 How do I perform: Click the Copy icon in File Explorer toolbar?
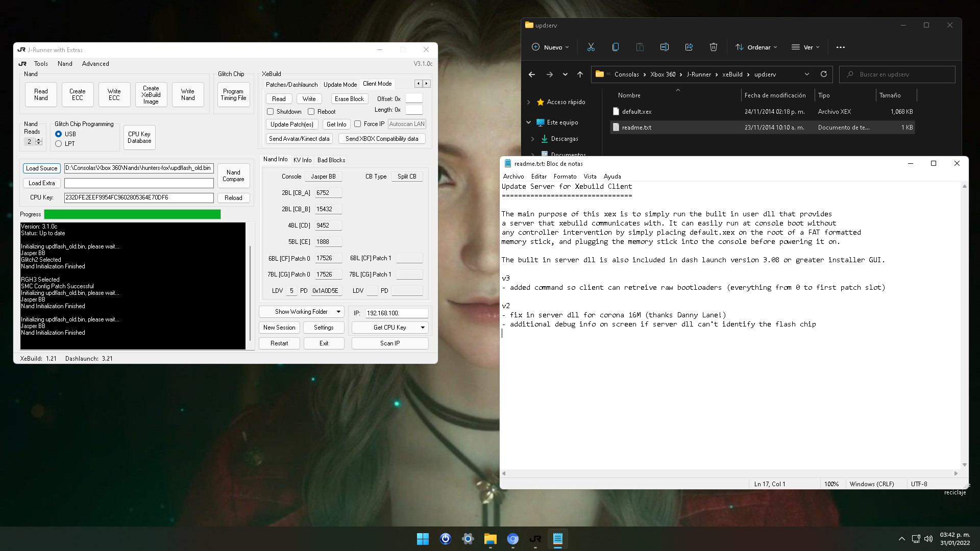point(615,47)
